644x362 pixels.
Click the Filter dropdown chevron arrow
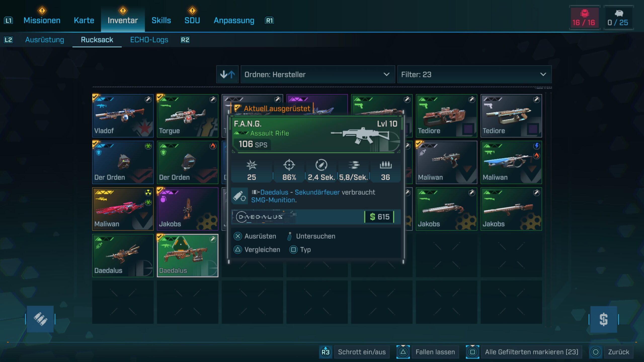543,74
